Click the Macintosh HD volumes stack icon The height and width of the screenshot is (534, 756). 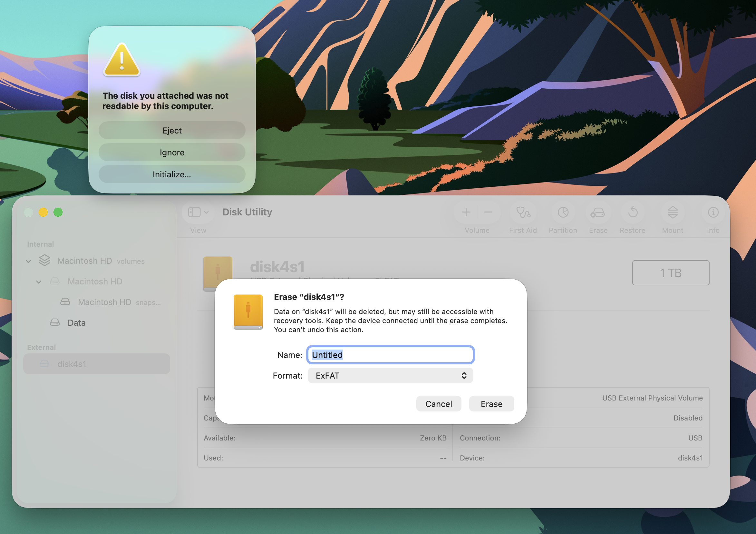coord(44,260)
